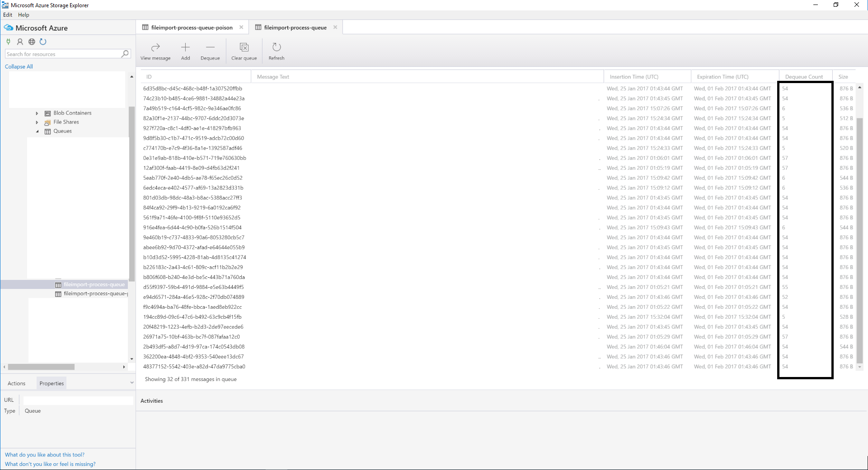Open account management person icon
The height and width of the screenshot is (470, 868).
20,42
